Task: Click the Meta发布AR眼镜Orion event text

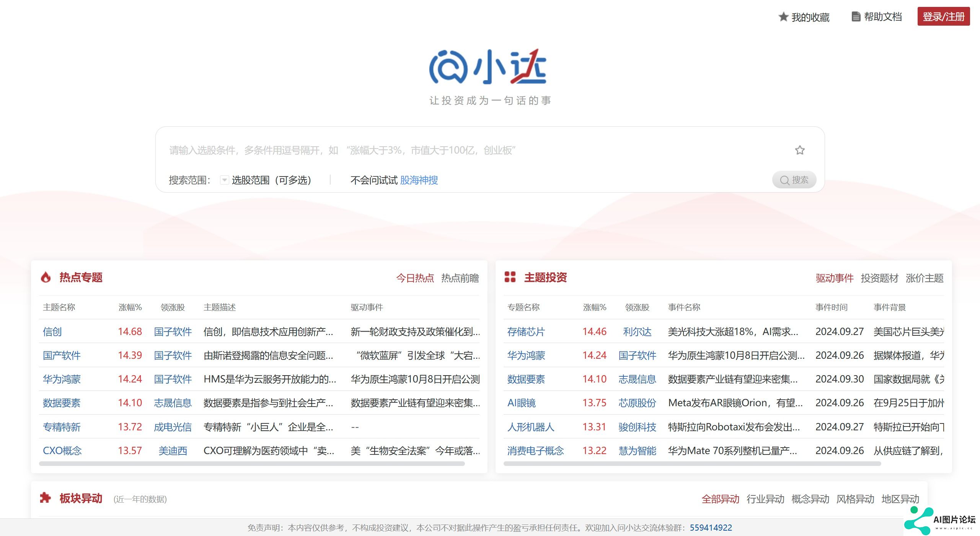Action: [x=735, y=403]
